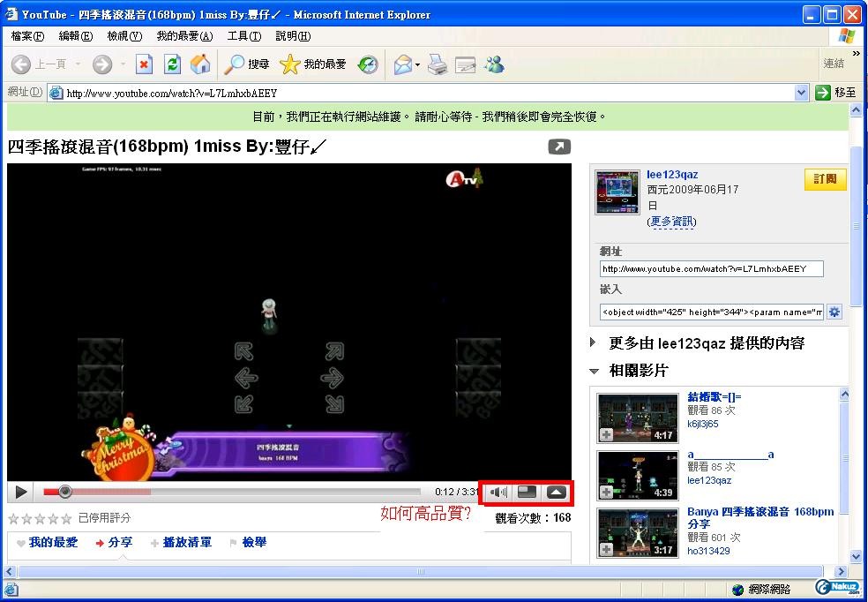Image resolution: width=868 pixels, height=602 pixels.
Task: Open the History toolbar icon
Action: (x=368, y=64)
